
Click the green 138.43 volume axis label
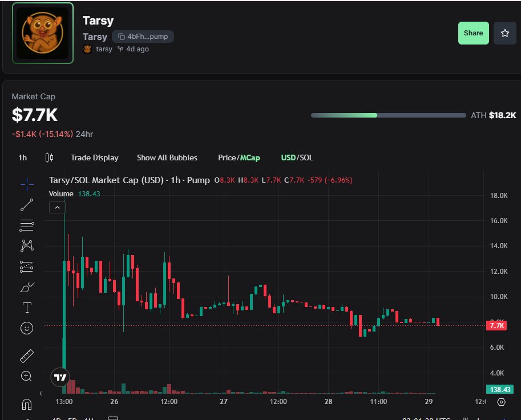pos(500,389)
